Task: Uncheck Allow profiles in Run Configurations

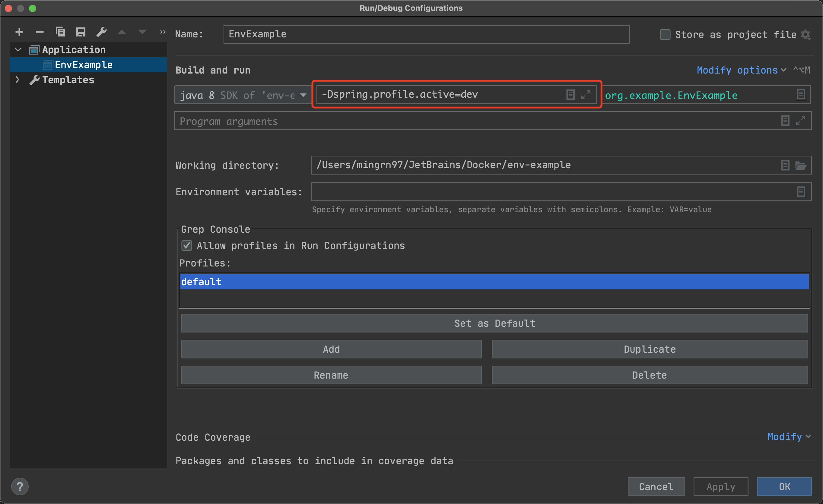Action: (187, 246)
